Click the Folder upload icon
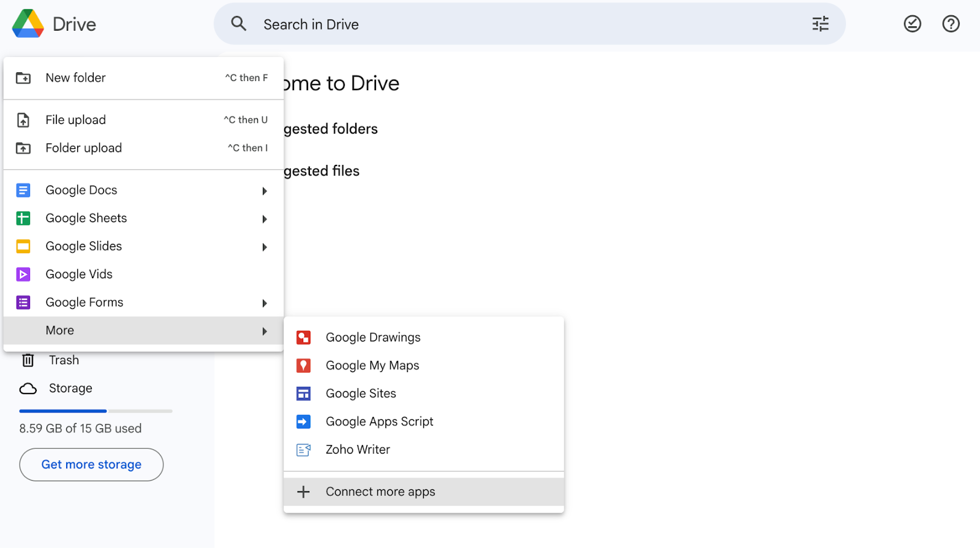Viewport: 980px width, 548px height. click(23, 148)
